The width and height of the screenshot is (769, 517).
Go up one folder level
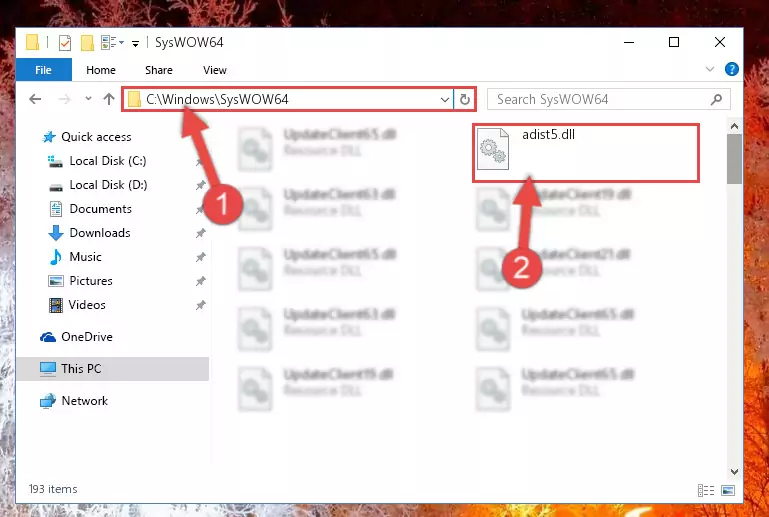click(x=109, y=99)
